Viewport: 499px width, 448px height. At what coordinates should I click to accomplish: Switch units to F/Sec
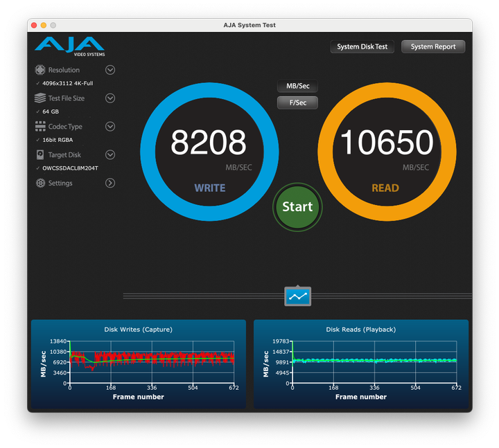[x=297, y=102]
